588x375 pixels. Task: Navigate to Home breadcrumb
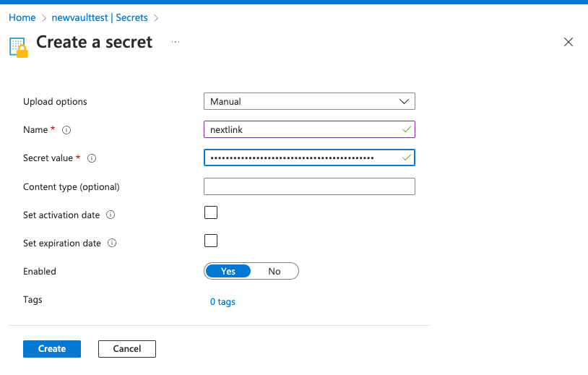(22, 17)
